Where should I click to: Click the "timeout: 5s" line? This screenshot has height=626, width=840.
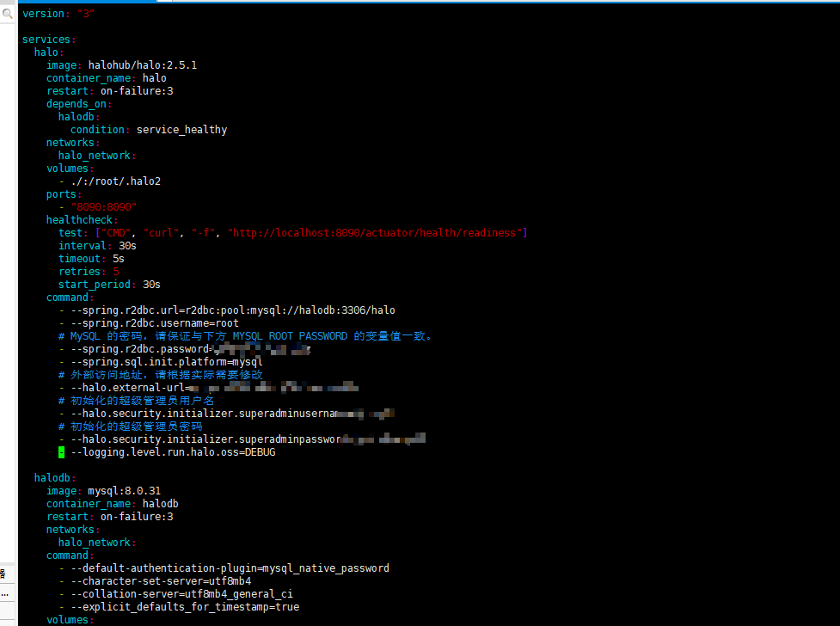click(91, 258)
